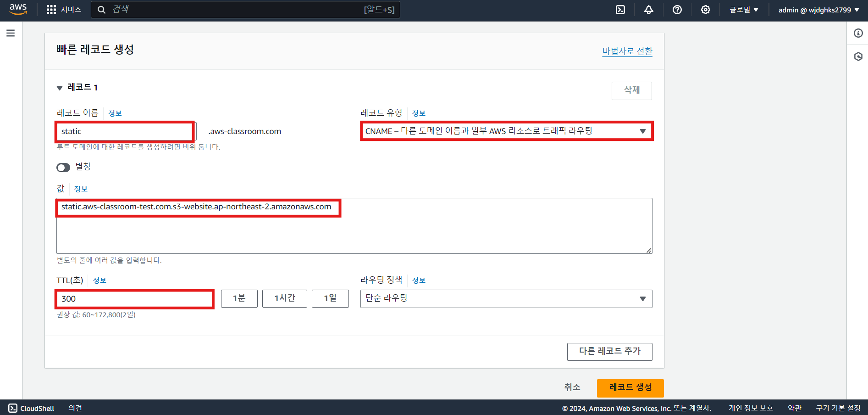The height and width of the screenshot is (415, 868).
Task: Click the search magnifier icon
Action: [x=102, y=10]
